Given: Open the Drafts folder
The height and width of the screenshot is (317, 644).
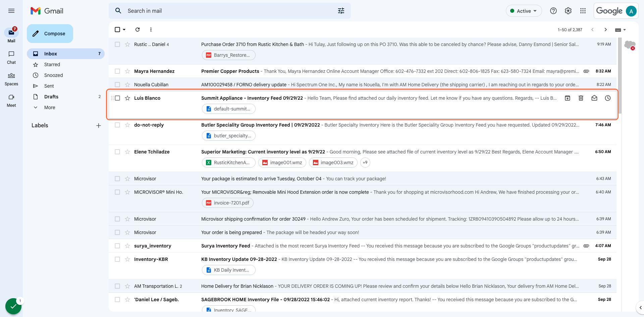Looking at the screenshot, I should (66, 97).
